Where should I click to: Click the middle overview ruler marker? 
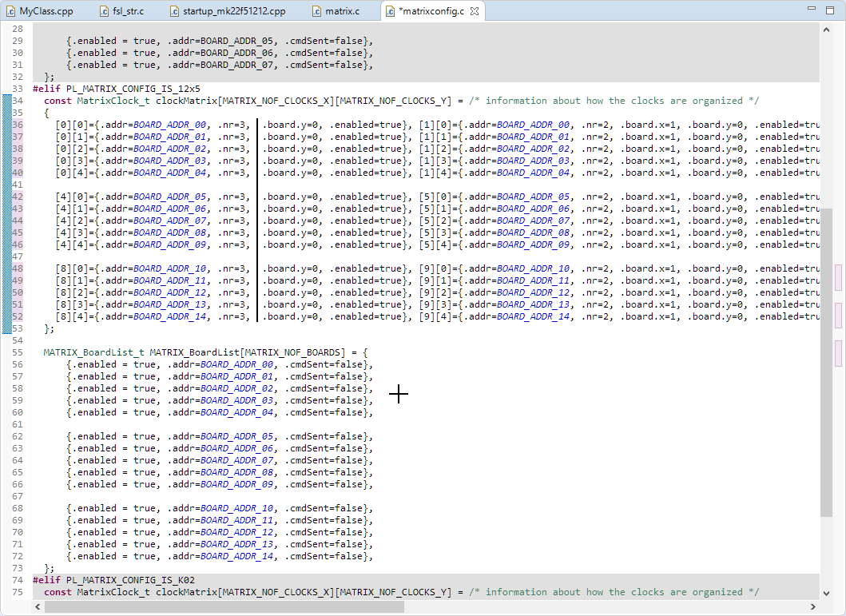[838, 315]
